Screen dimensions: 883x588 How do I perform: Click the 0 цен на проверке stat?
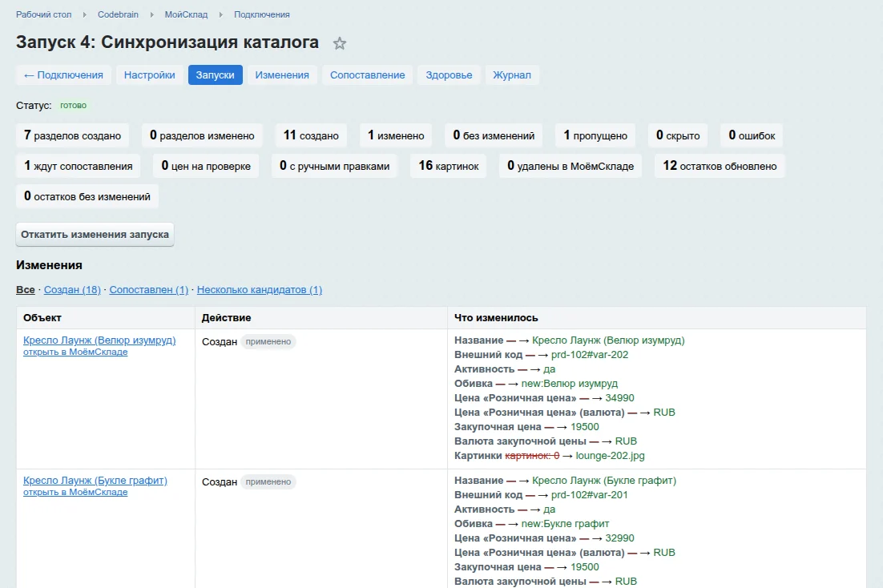206,166
